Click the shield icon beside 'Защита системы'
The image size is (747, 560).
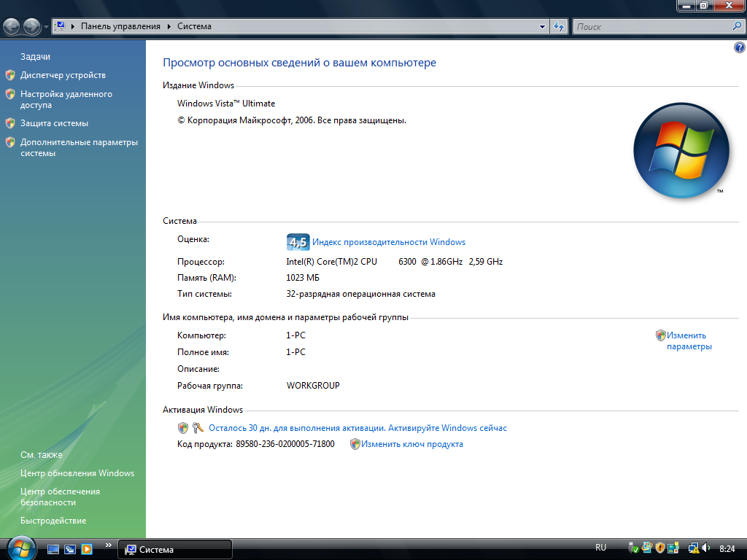[10, 123]
